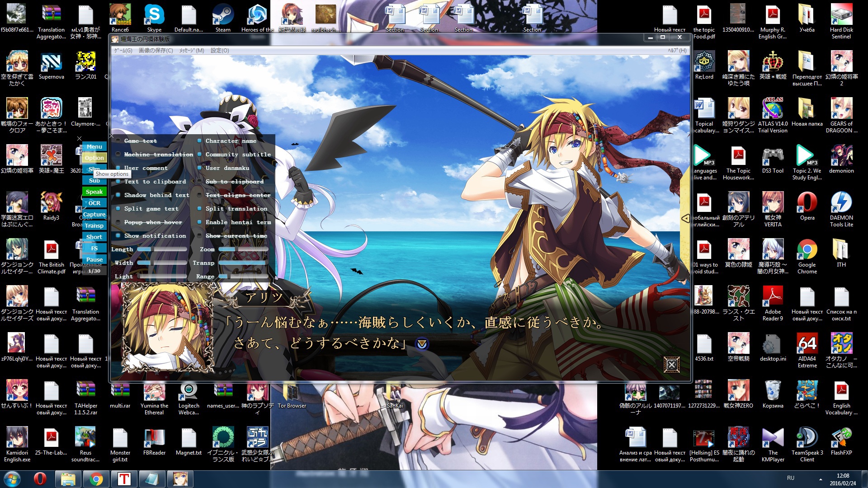The width and height of the screenshot is (868, 488).
Task: Open the ゲーム(G) menu
Action: pyautogui.click(x=123, y=51)
